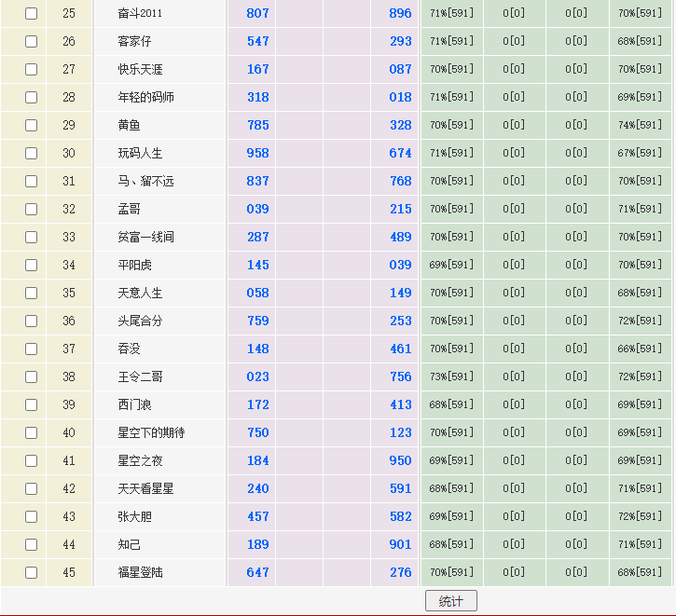Click the 统计 button

click(450, 601)
